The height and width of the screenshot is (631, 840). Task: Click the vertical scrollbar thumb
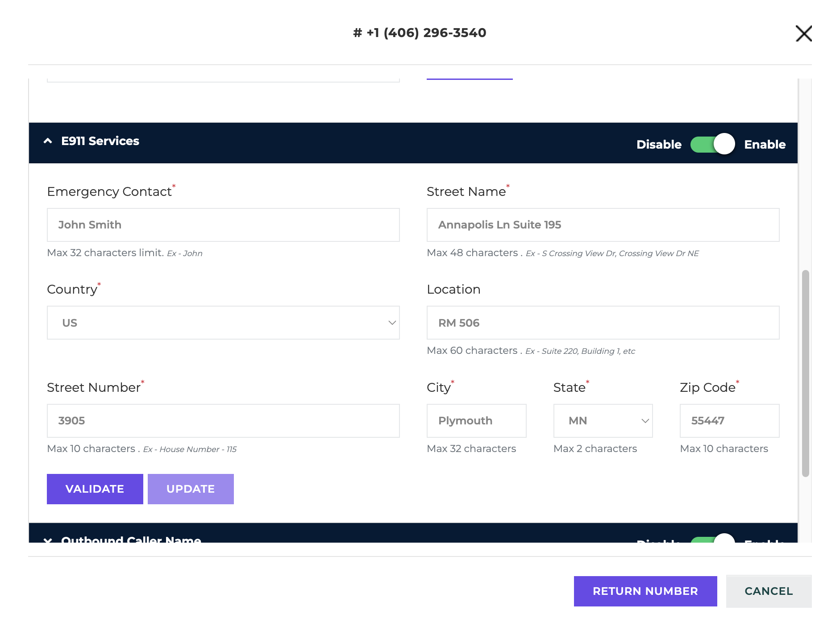806,373
